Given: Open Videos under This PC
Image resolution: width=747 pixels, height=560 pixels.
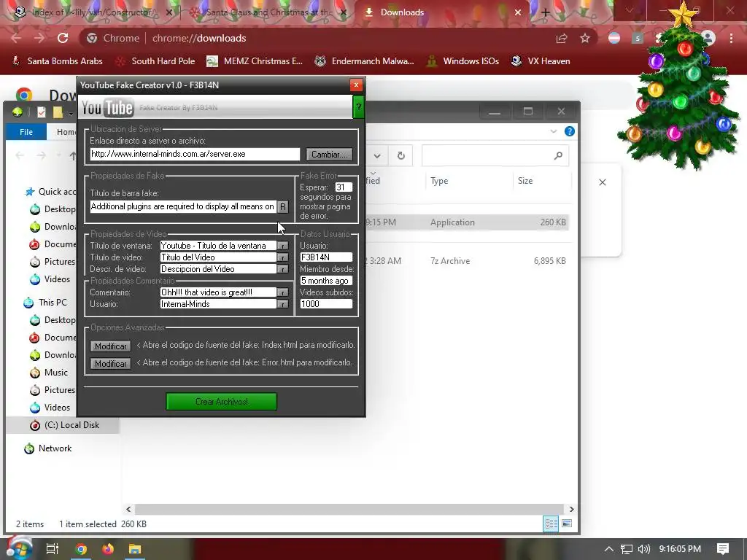Looking at the screenshot, I should coord(50,407).
